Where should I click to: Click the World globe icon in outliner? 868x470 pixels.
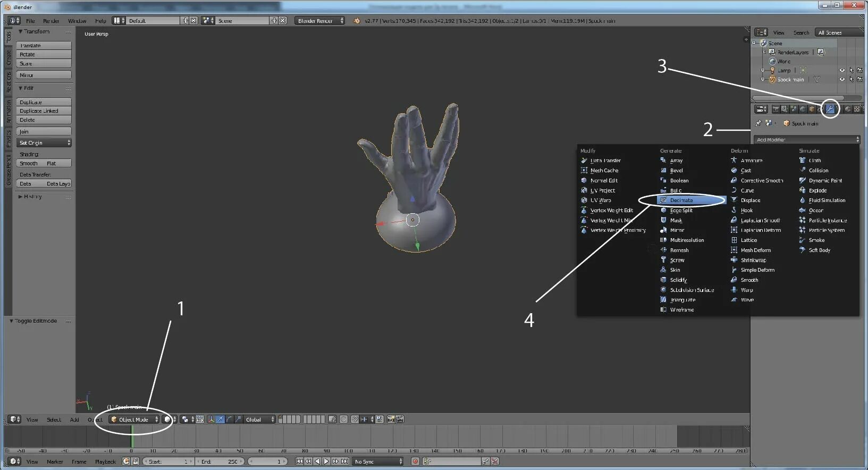(772, 61)
